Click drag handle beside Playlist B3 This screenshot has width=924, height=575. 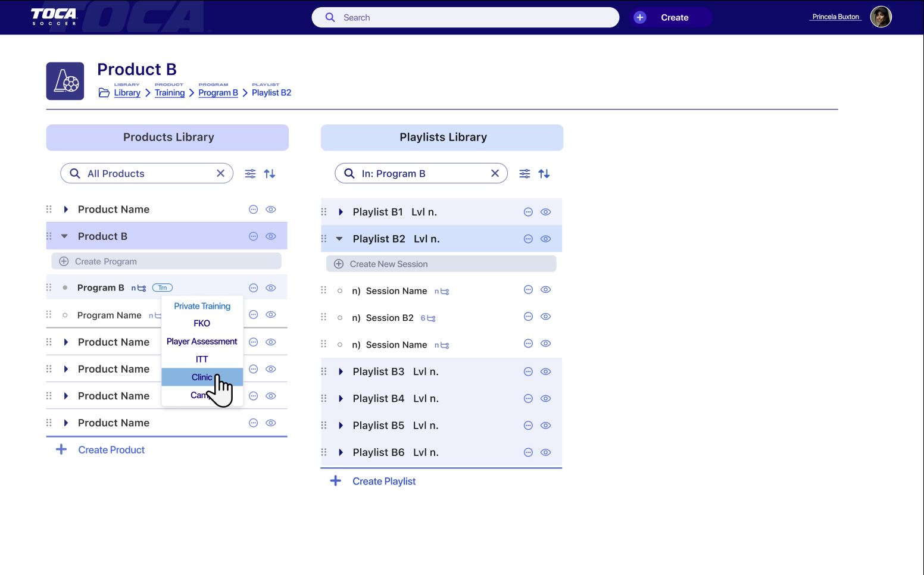[x=324, y=371]
